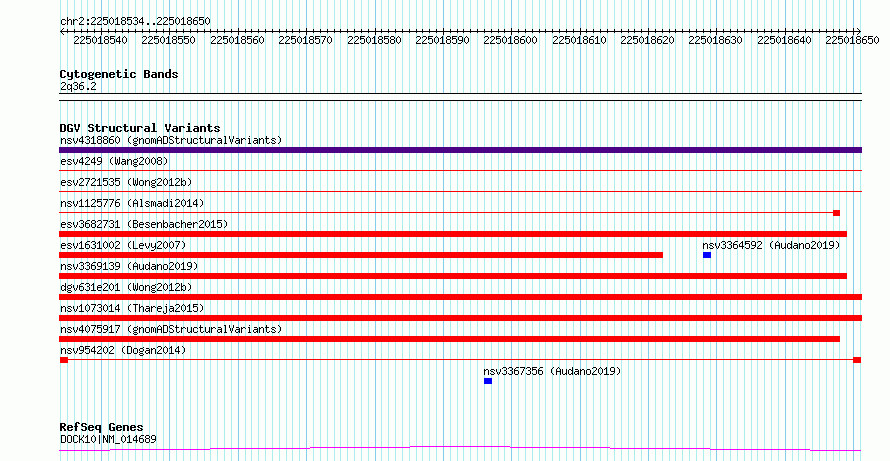Click ruler position 225018580
The height and width of the screenshot is (461, 890).
tap(374, 40)
